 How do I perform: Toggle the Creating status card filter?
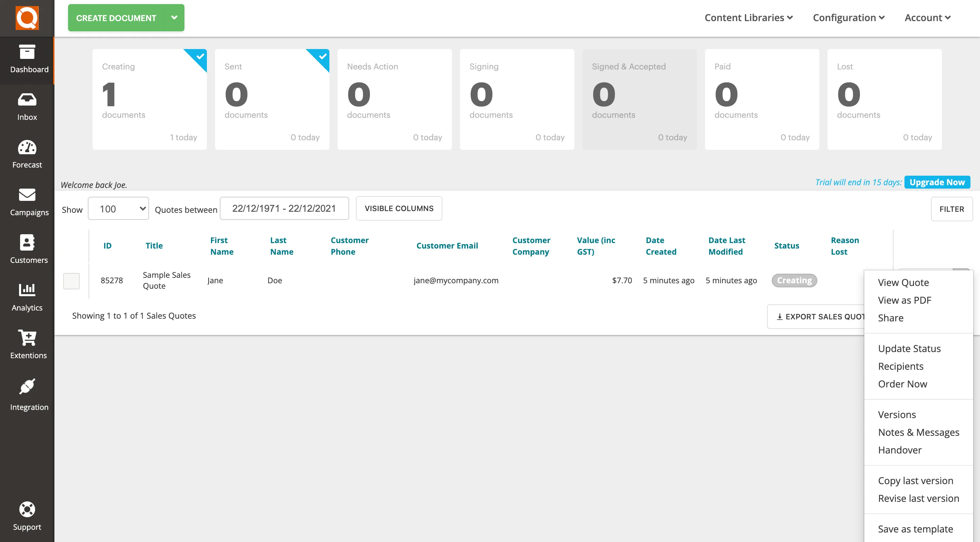click(x=149, y=99)
